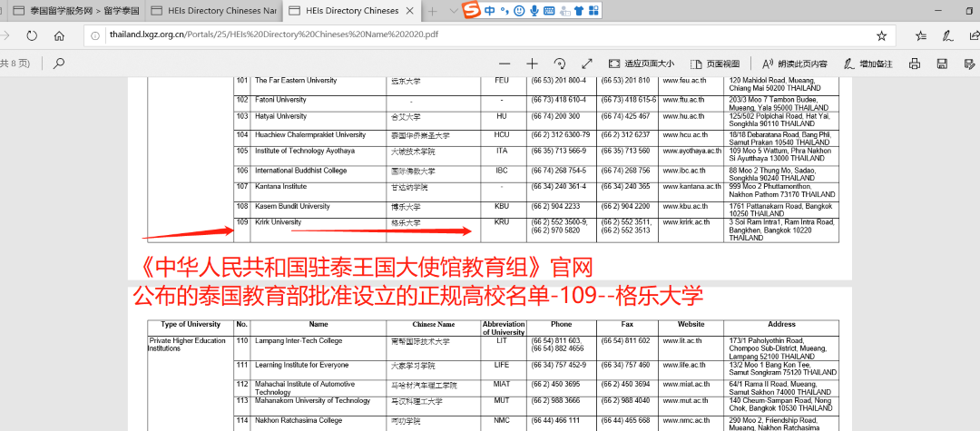
Task: Switch PDF to full screen arrows icon
Action: coord(587,64)
